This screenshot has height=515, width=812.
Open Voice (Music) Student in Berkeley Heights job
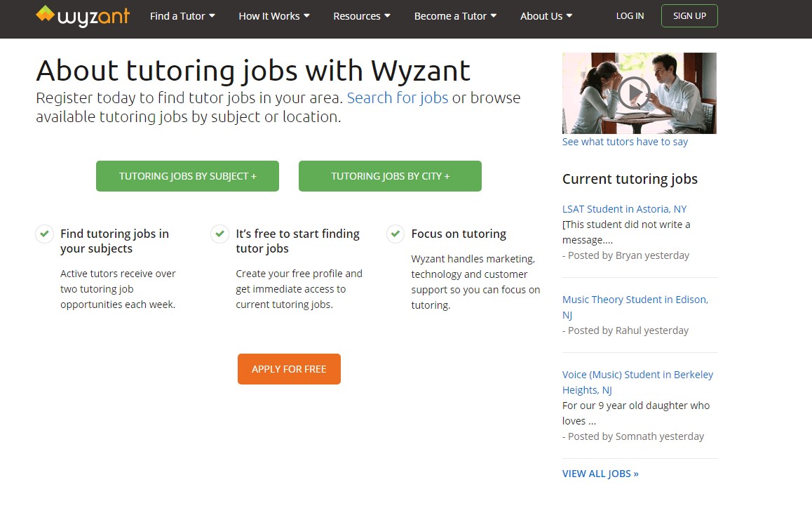tap(637, 382)
